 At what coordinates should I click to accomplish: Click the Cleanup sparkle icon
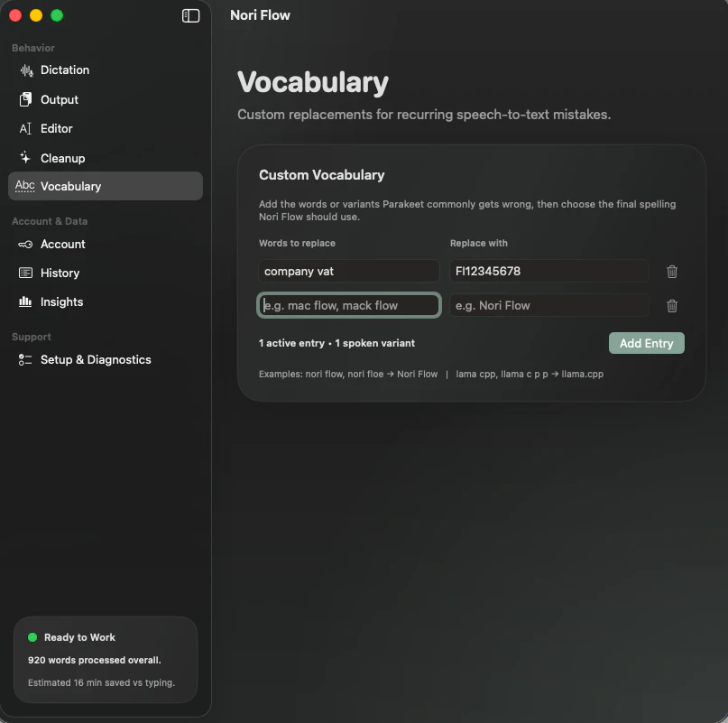click(25, 158)
